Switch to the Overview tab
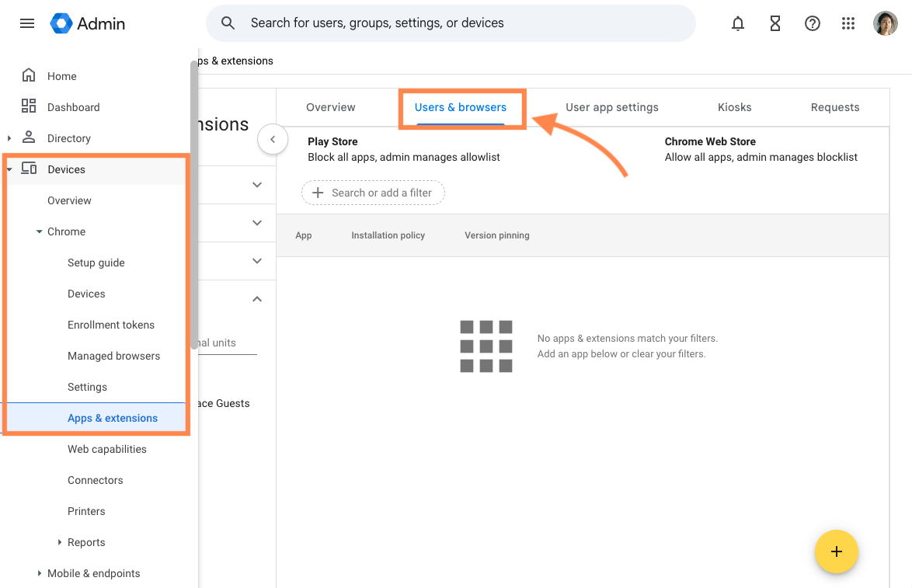912x588 pixels. [x=330, y=108]
